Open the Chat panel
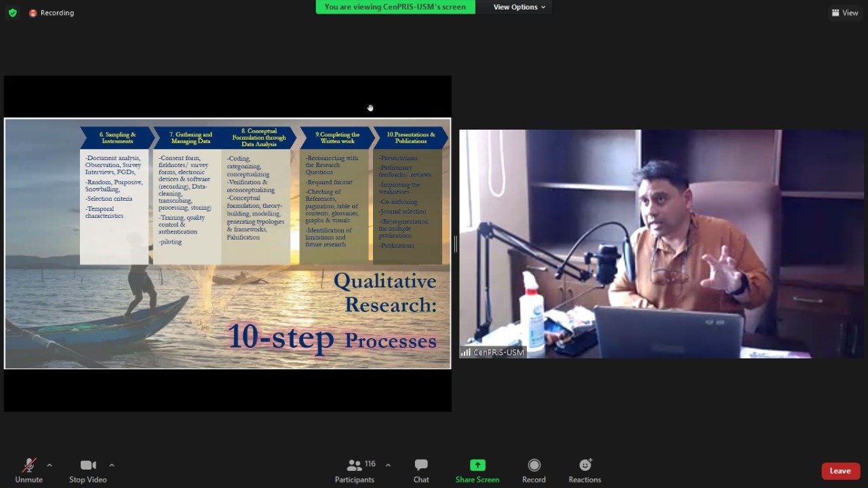Viewport: 868px width, 488px height. pyautogui.click(x=421, y=470)
